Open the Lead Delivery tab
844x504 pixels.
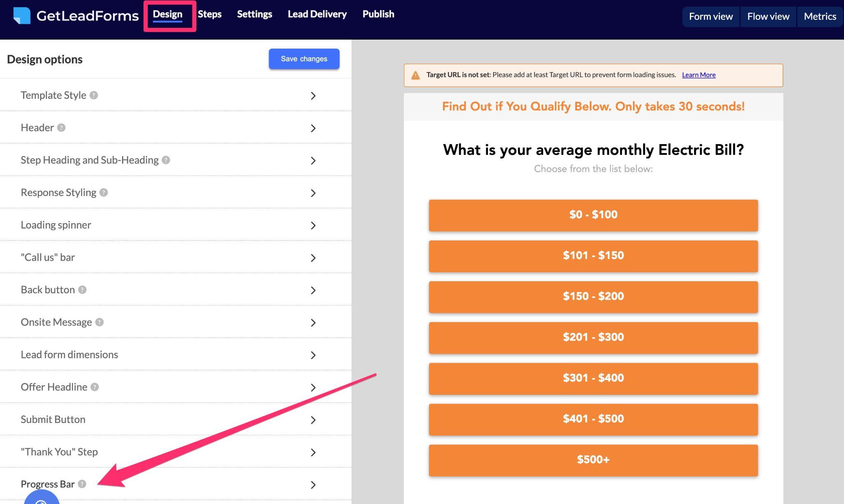point(317,14)
